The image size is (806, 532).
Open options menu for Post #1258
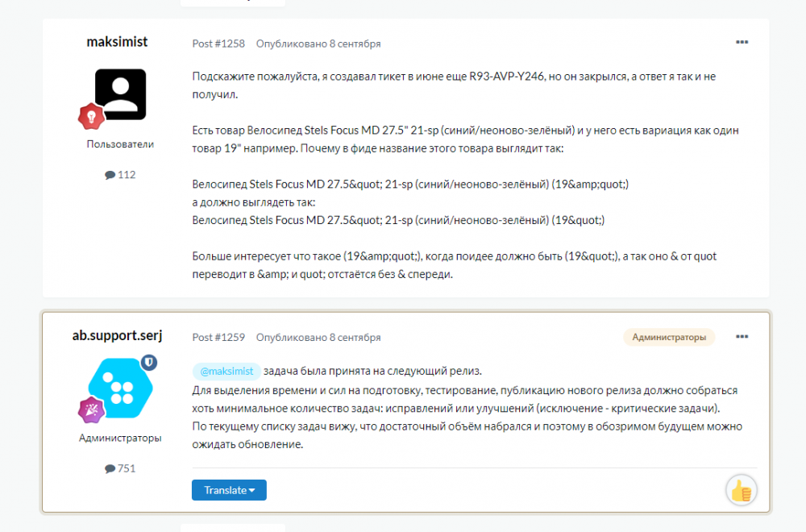pos(742,43)
